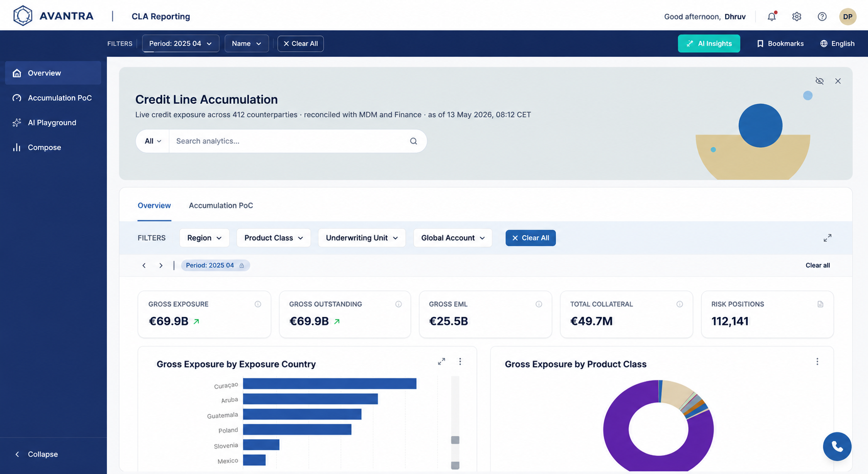The width and height of the screenshot is (868, 474).
Task: Open the help question mark icon
Action: click(x=822, y=16)
